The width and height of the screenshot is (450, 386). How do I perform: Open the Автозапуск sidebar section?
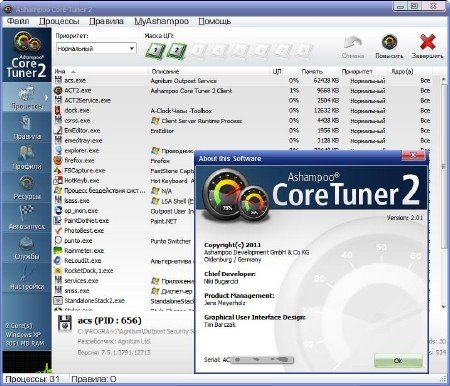pos(27,217)
